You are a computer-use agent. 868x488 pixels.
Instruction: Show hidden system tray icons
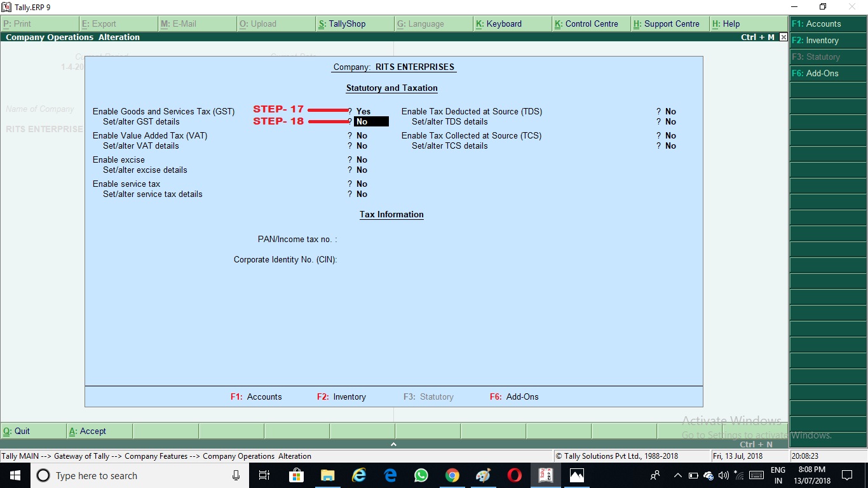click(x=677, y=475)
